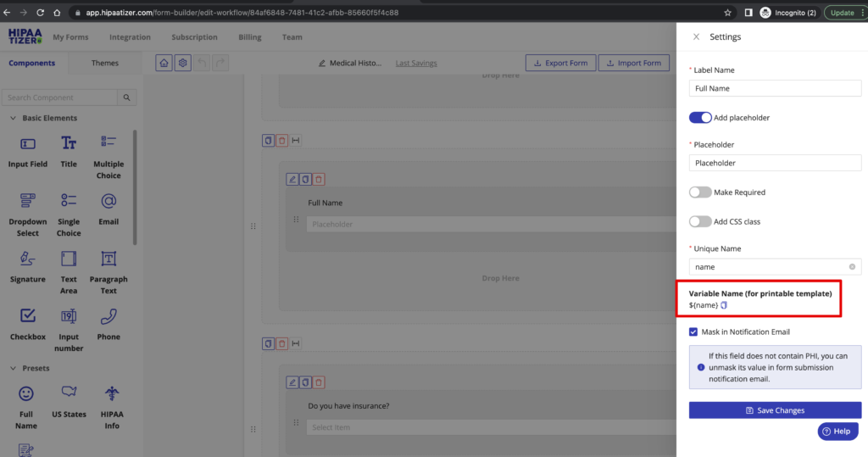The width and height of the screenshot is (868, 457).
Task: Disable the Add placeholder toggle
Action: coord(700,118)
